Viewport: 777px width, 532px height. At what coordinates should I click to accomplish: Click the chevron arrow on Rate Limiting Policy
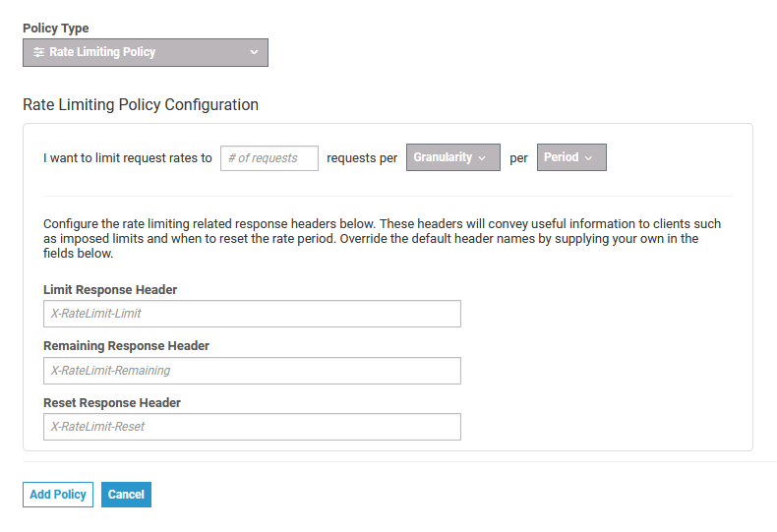click(254, 52)
